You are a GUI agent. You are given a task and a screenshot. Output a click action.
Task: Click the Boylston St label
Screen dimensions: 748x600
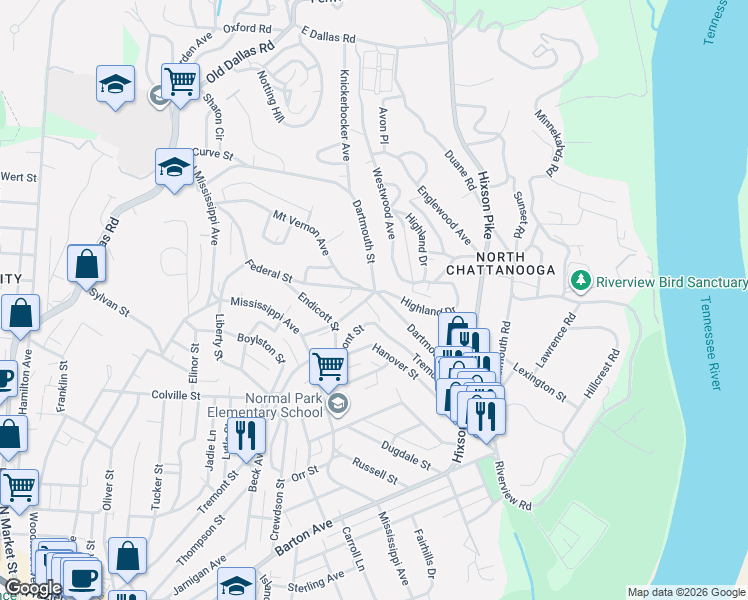click(x=261, y=348)
